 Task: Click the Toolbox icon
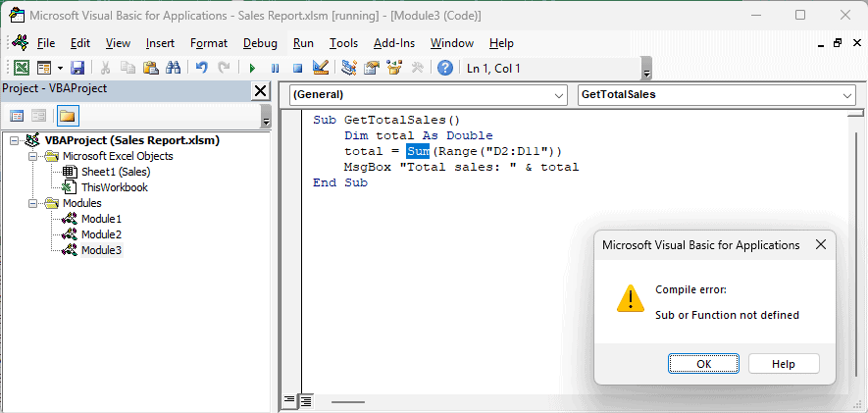click(x=418, y=68)
